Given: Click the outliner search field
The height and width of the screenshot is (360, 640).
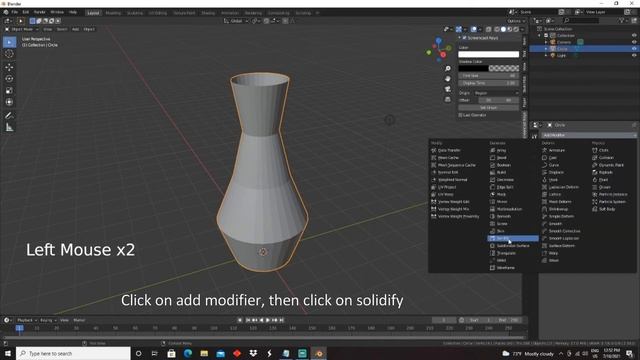Looking at the screenshot, I should coord(581,20).
